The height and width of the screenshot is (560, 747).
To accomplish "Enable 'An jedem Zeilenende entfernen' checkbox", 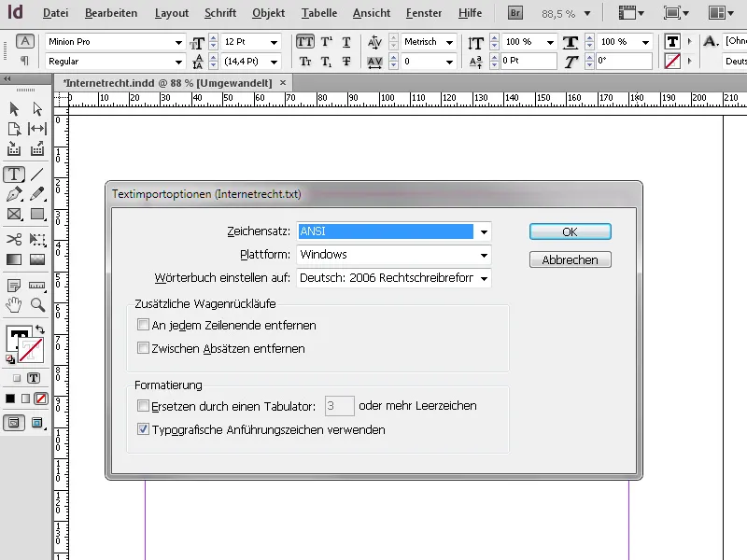I will pos(143,325).
